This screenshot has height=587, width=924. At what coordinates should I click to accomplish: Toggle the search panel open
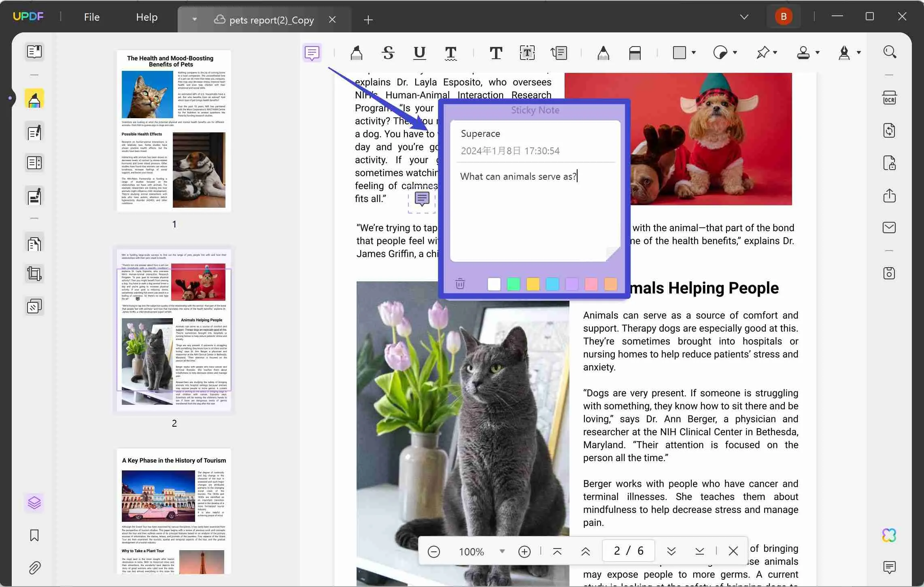point(890,51)
